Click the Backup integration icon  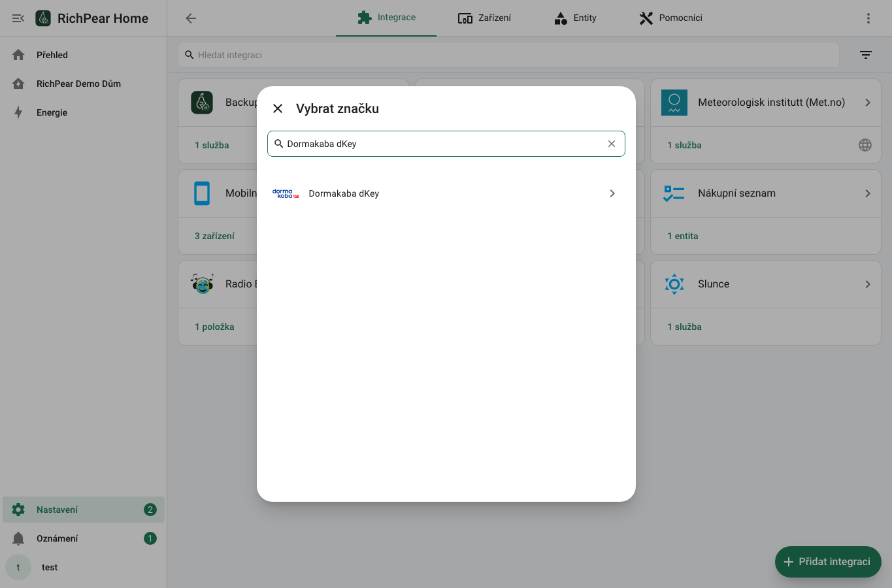[x=202, y=103]
